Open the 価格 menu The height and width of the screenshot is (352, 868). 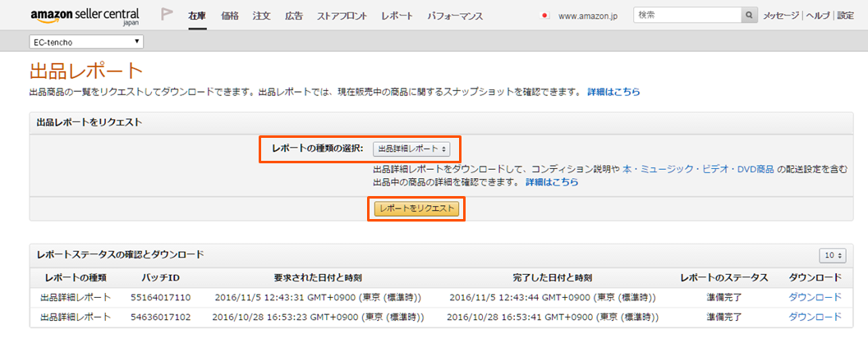[229, 16]
